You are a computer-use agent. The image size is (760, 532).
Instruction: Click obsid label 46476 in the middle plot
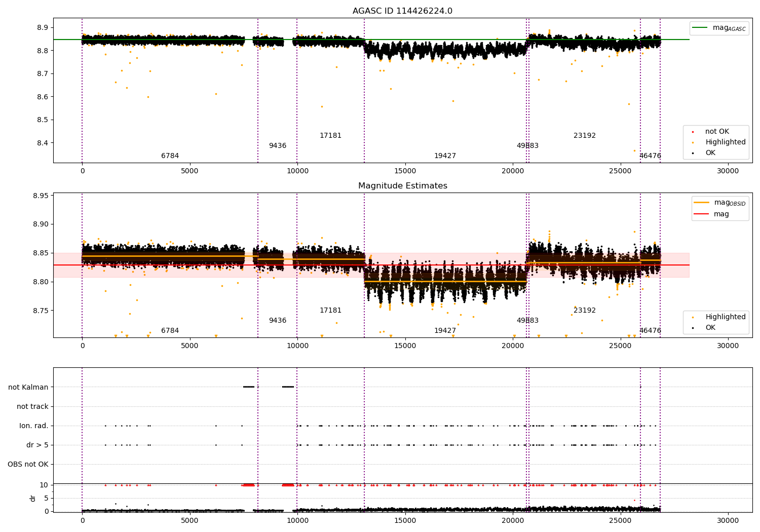coord(650,331)
